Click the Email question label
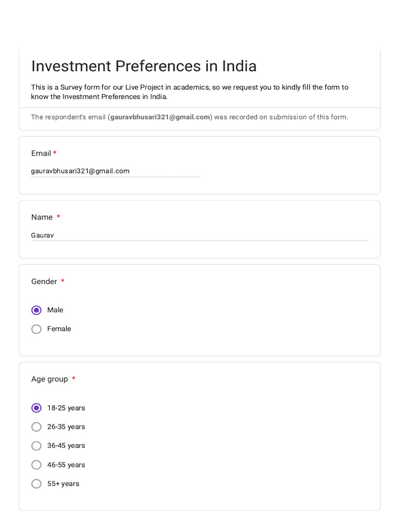The width and height of the screenshot is (399, 532). click(x=41, y=153)
